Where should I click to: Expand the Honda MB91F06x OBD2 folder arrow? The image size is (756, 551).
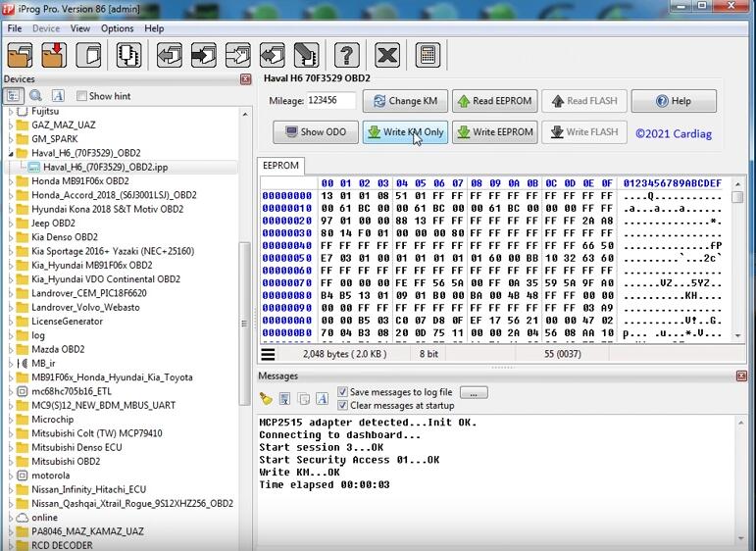click(11, 181)
